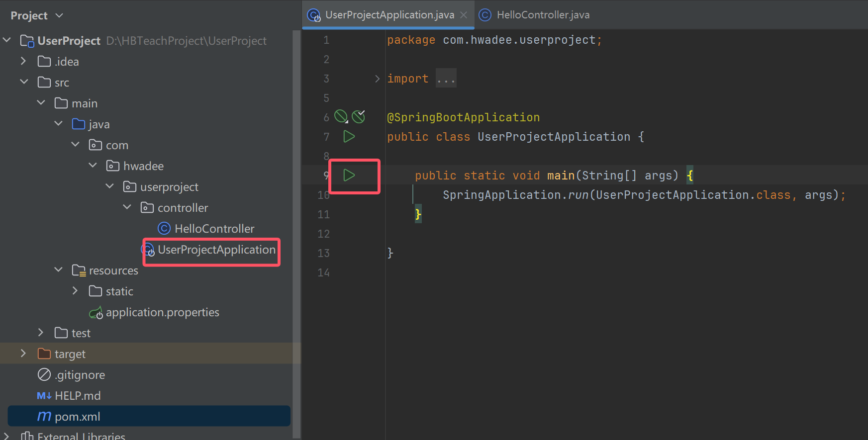The width and height of the screenshot is (868, 440).
Task: Collapse the hwadee package
Action: pyautogui.click(x=93, y=165)
